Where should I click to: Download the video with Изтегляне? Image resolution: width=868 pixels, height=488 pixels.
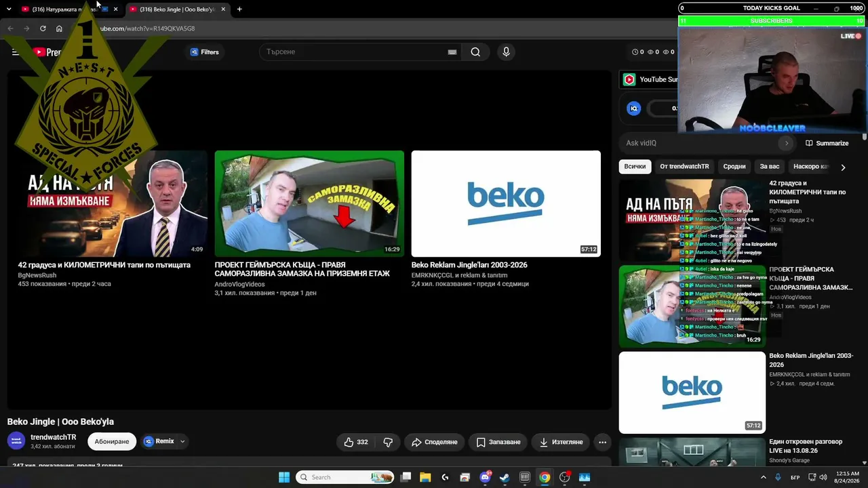(561, 442)
